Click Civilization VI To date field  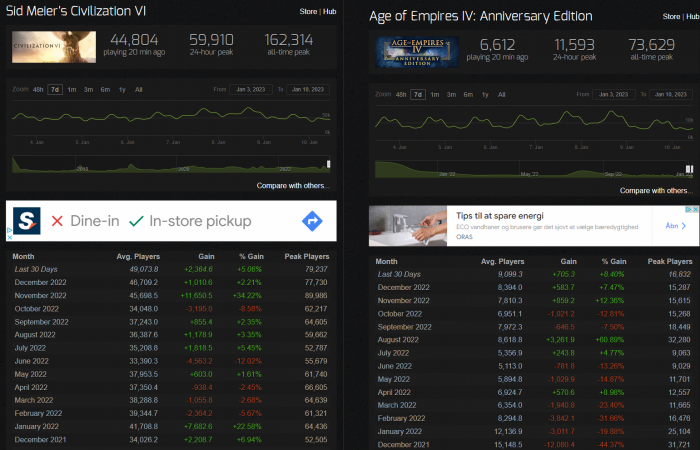(308, 90)
